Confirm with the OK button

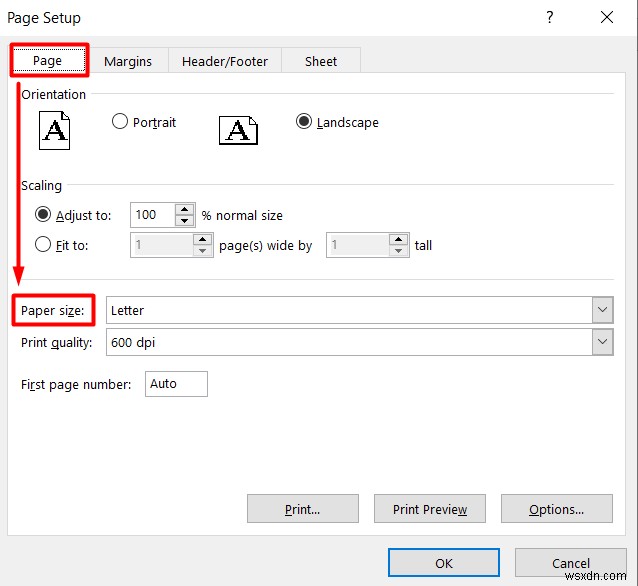tap(444, 563)
